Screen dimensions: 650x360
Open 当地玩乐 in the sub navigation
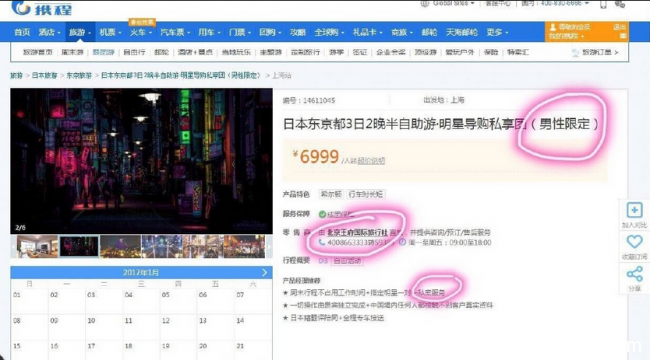tap(236, 52)
